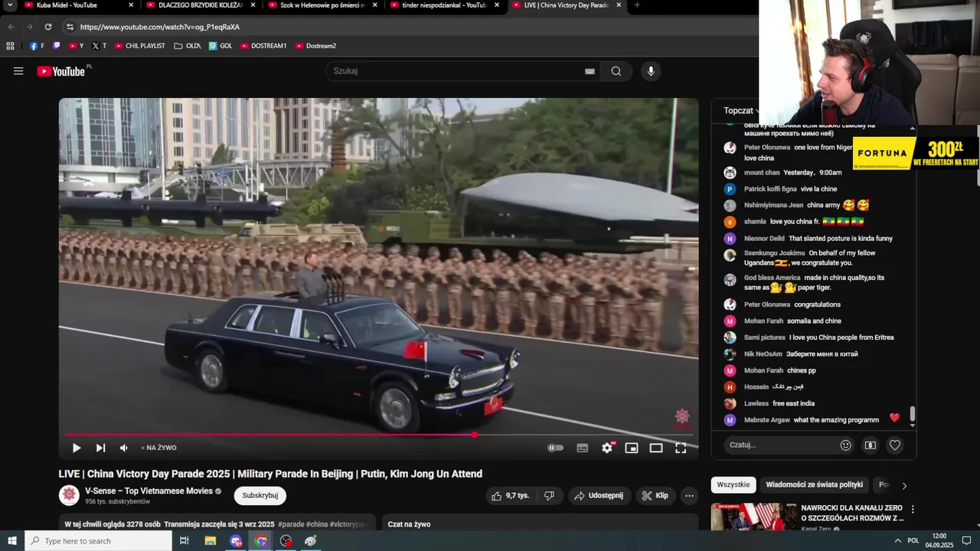Play the live video
This screenshot has width=980, height=551.
[77, 448]
